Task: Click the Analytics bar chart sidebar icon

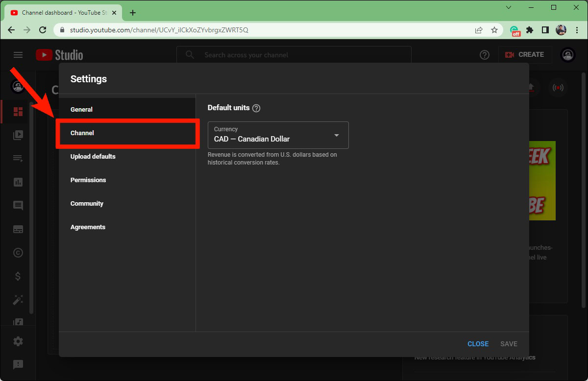Action: pyautogui.click(x=18, y=182)
